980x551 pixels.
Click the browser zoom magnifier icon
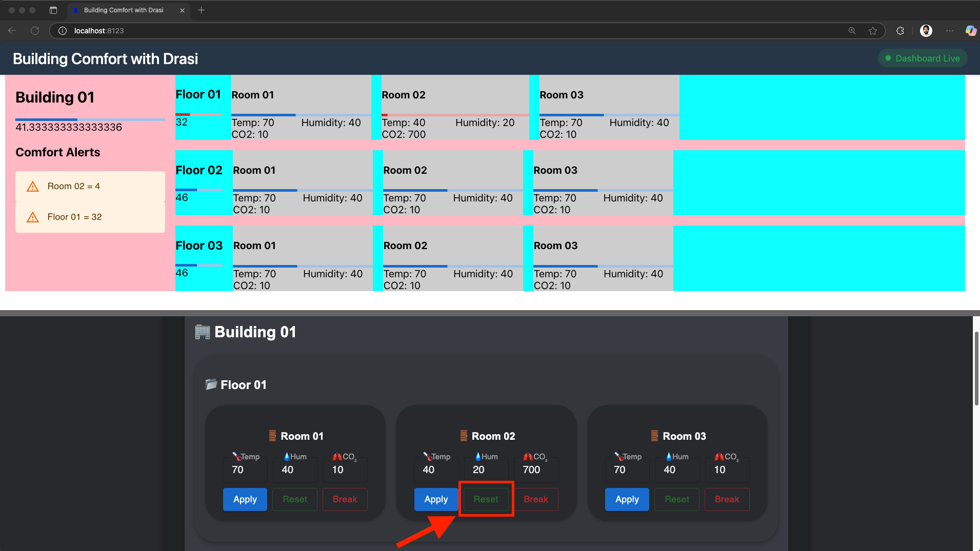click(x=852, y=31)
